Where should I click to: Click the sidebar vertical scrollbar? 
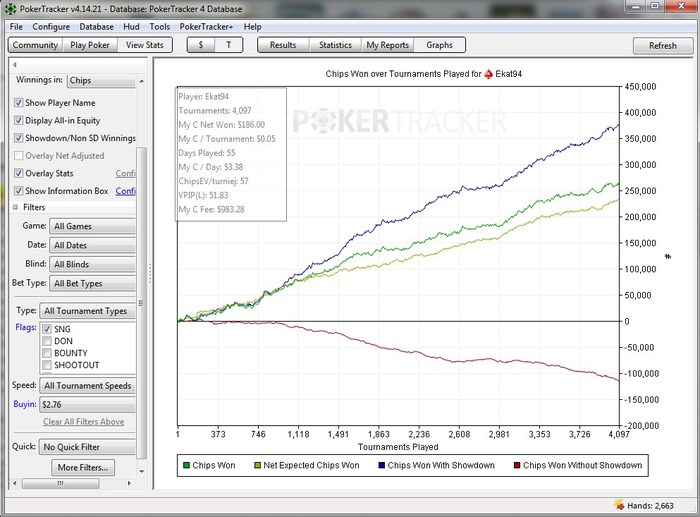point(142,303)
